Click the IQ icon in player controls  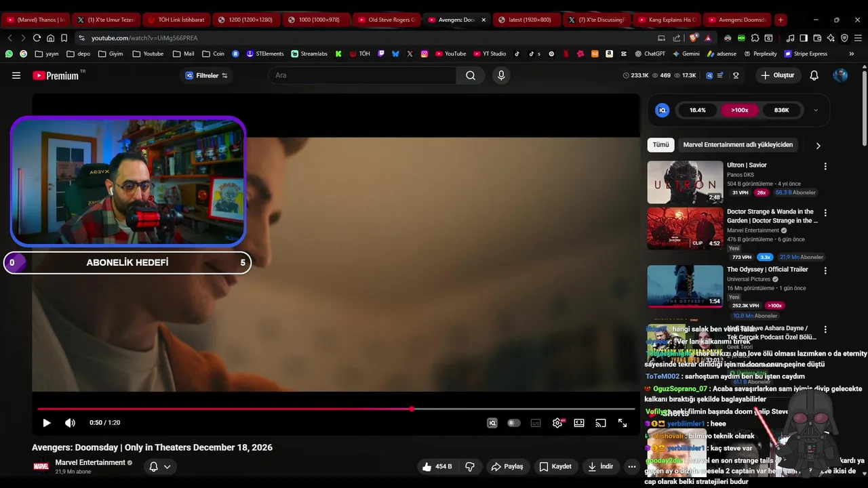point(492,423)
